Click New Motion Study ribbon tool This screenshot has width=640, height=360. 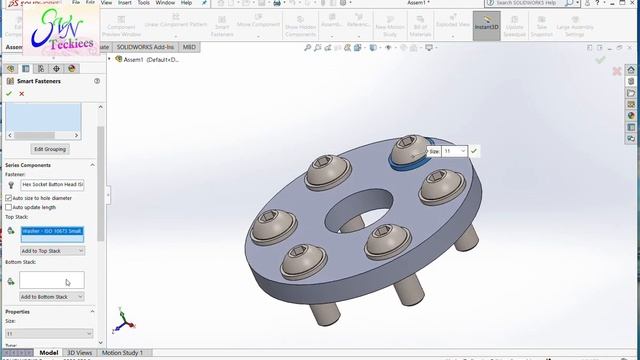pyautogui.click(x=390, y=27)
